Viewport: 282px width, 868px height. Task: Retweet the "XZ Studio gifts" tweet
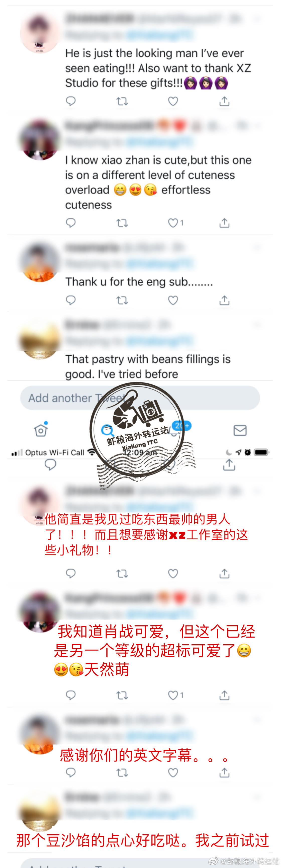[x=122, y=101]
